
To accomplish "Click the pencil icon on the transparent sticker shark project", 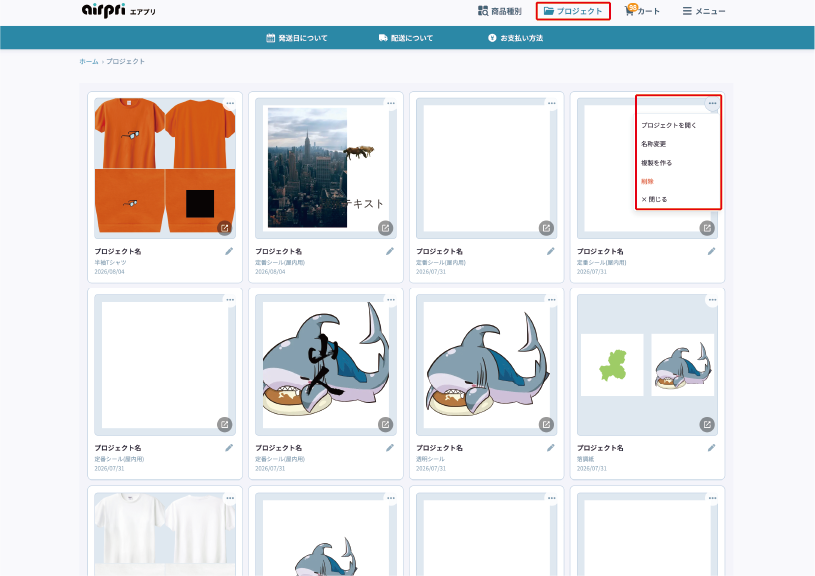I will click(550, 448).
